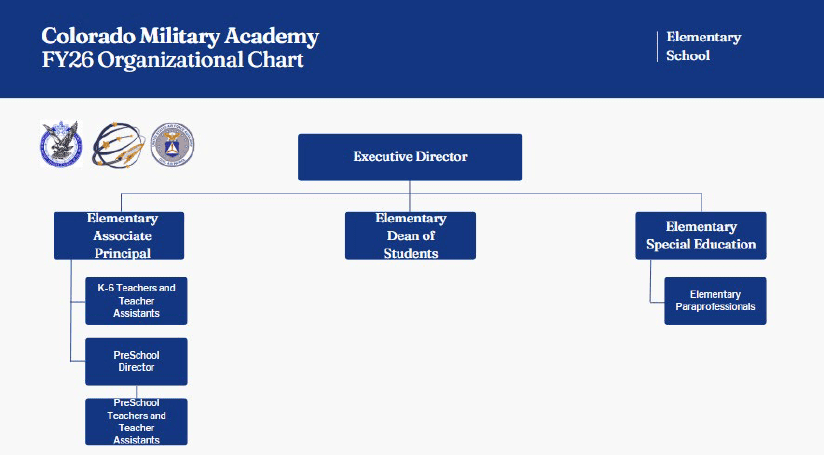Click PreSchool Teachers and Teacher Assistants box
Viewport: 824px width, 455px height.
136,421
